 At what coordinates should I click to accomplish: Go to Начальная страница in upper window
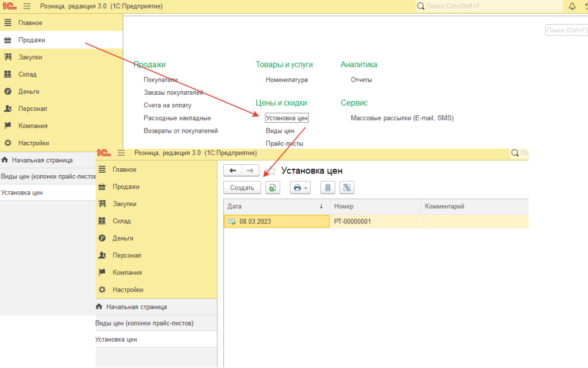[48, 160]
